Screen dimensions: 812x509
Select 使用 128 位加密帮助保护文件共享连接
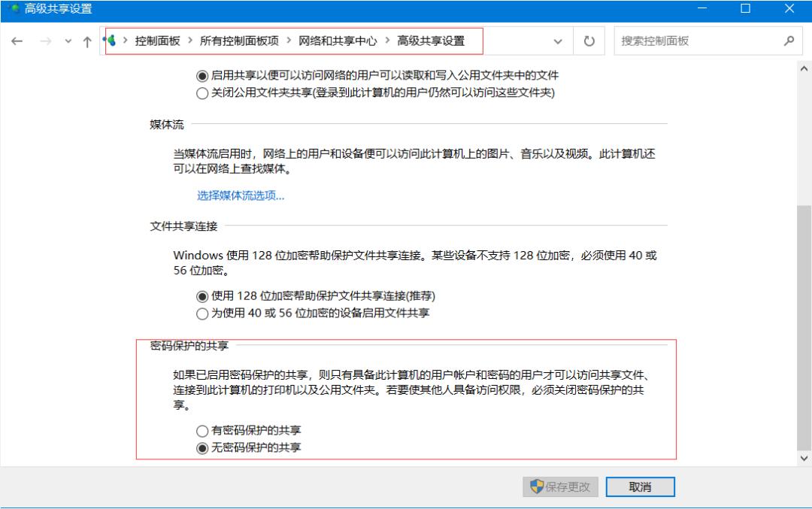pyautogui.click(x=201, y=296)
